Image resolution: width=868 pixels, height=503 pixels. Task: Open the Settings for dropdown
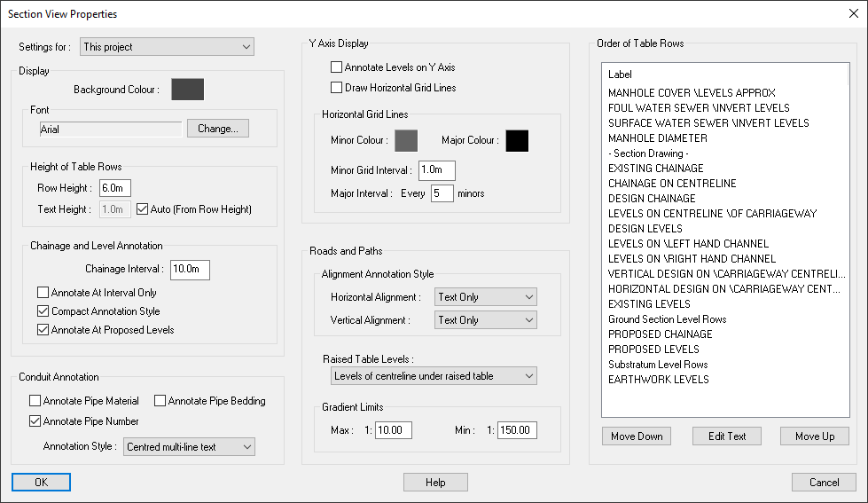167,46
